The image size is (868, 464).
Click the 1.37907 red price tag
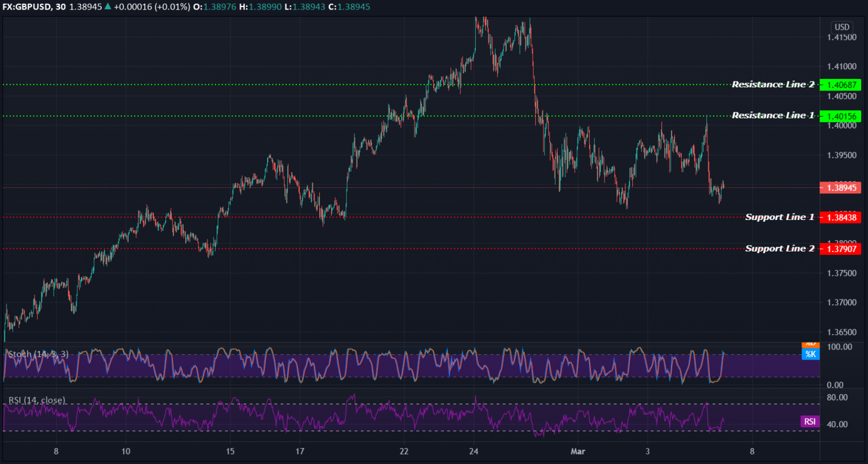click(840, 249)
